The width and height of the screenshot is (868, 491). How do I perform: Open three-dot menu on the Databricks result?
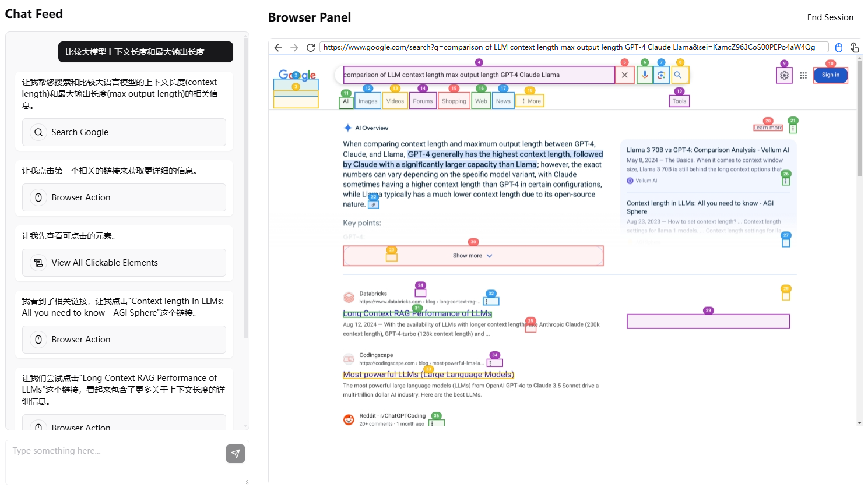tap(491, 302)
